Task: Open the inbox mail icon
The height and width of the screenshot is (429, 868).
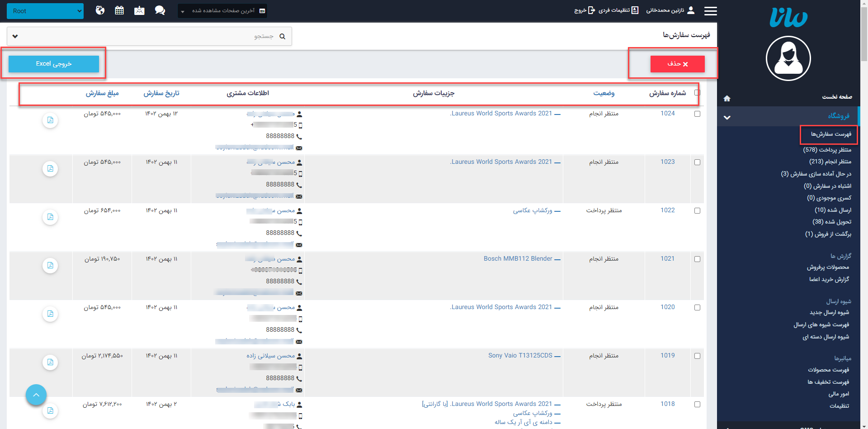Action: click(139, 10)
